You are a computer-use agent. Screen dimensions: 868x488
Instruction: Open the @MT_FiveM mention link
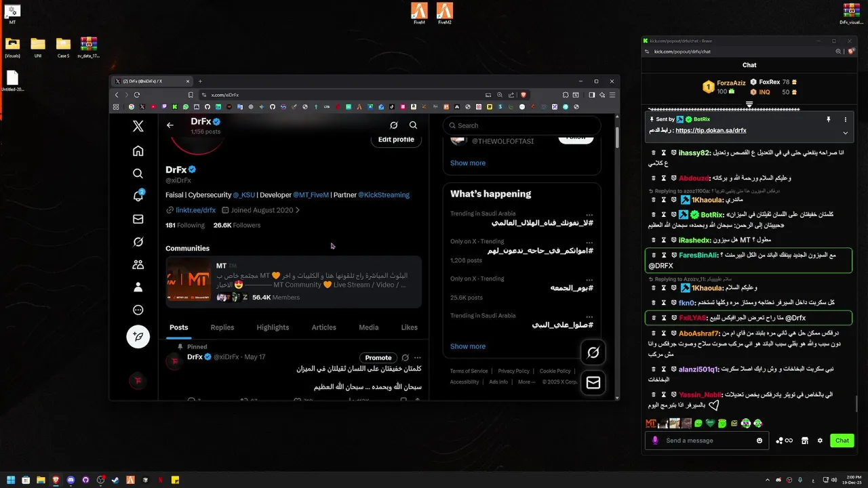pos(311,195)
